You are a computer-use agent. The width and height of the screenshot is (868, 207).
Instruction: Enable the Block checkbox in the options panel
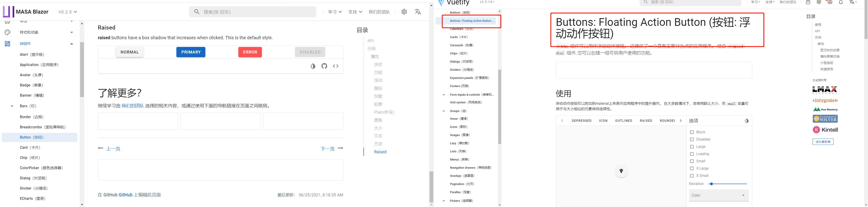tap(692, 132)
